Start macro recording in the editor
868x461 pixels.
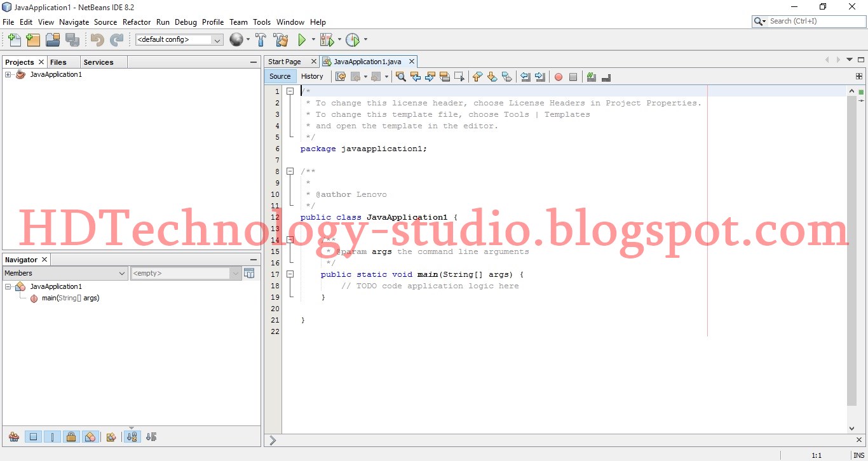[x=559, y=77]
